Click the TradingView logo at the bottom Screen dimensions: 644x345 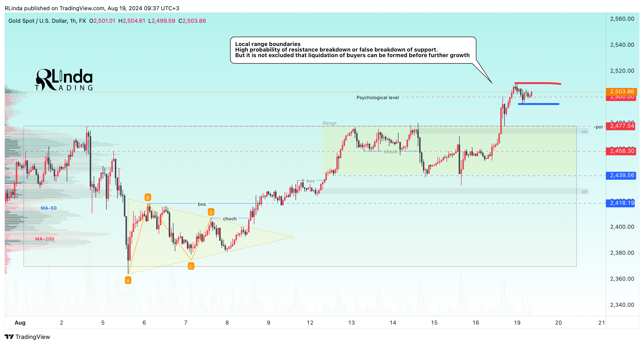click(27, 337)
